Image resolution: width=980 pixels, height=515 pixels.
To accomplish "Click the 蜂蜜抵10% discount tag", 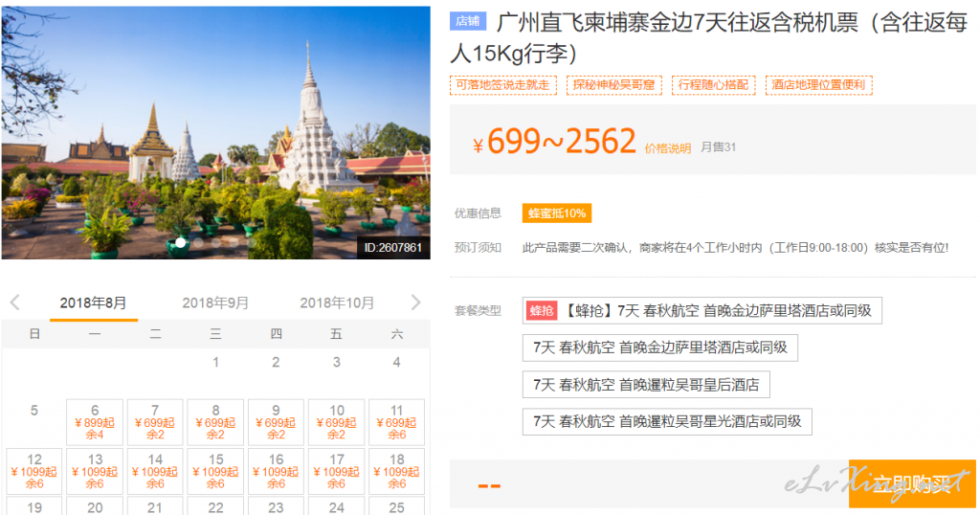I will (557, 213).
